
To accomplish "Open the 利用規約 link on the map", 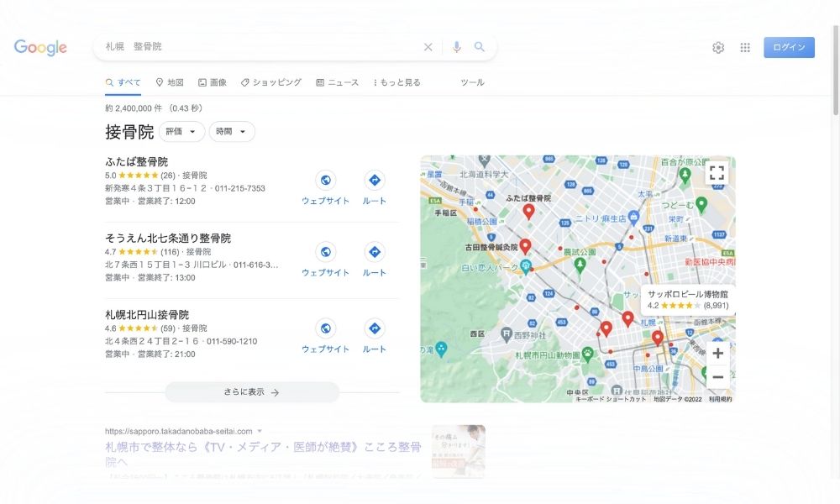I will tap(720, 399).
